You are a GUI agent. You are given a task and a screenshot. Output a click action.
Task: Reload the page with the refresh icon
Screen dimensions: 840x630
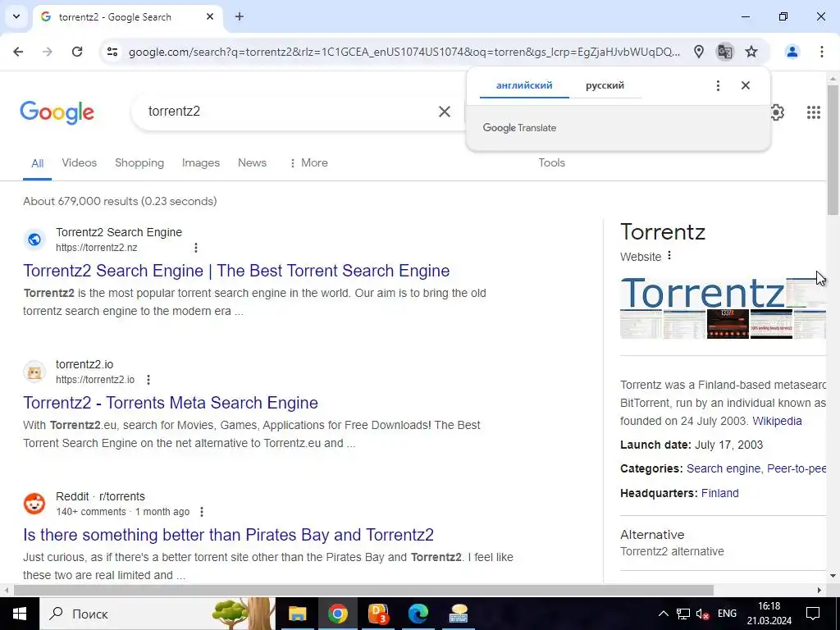click(77, 52)
